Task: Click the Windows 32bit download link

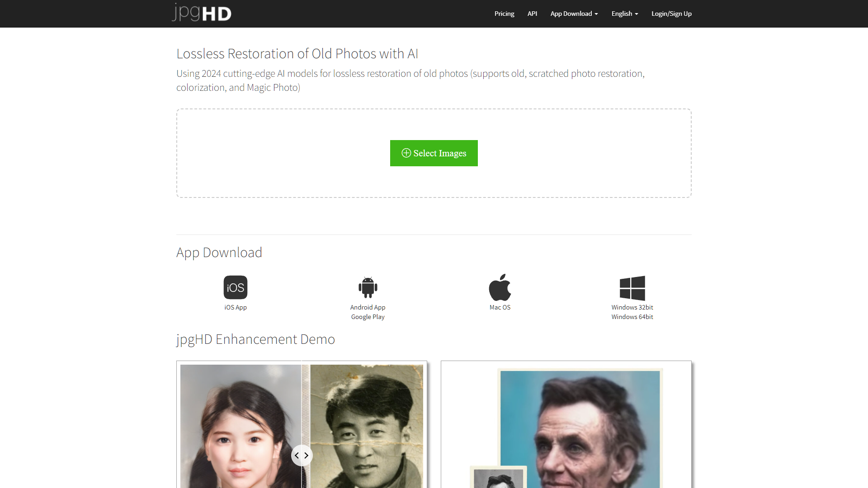Action: tap(632, 307)
